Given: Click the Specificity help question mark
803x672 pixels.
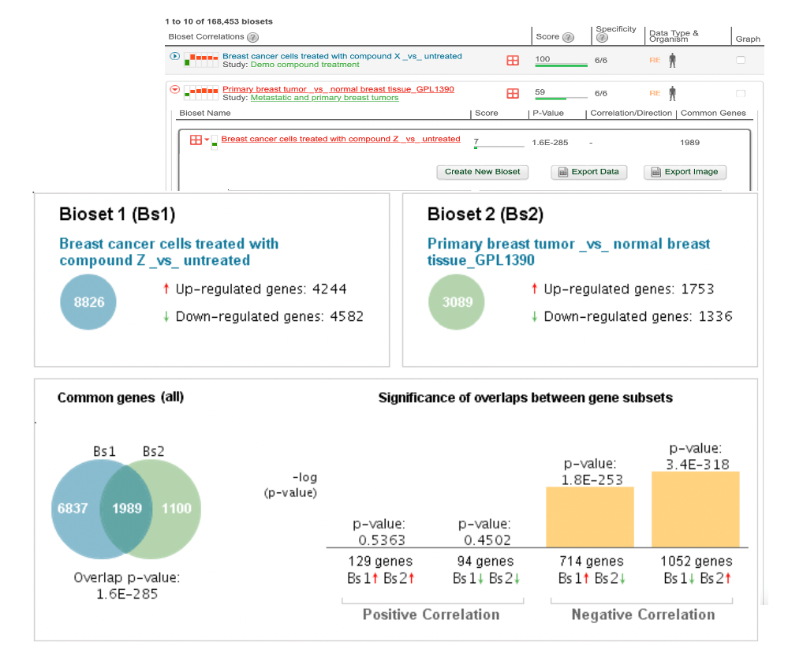Looking at the screenshot, I should tap(603, 38).
